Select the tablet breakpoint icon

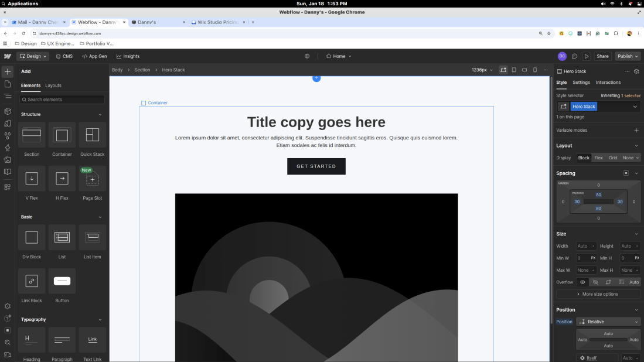click(514, 70)
